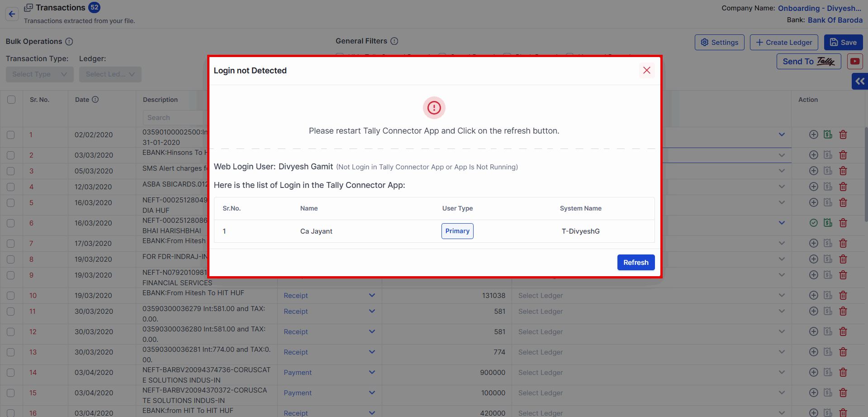
Task: Open the Select Ledger bulk dropdown
Action: [110, 74]
